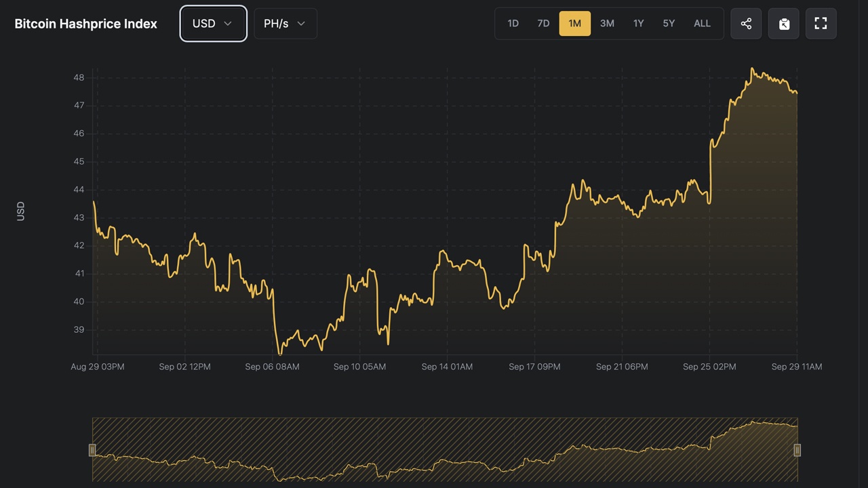Viewport: 868px width, 488px height.
Task: Click the share chart icon
Action: coord(746,24)
